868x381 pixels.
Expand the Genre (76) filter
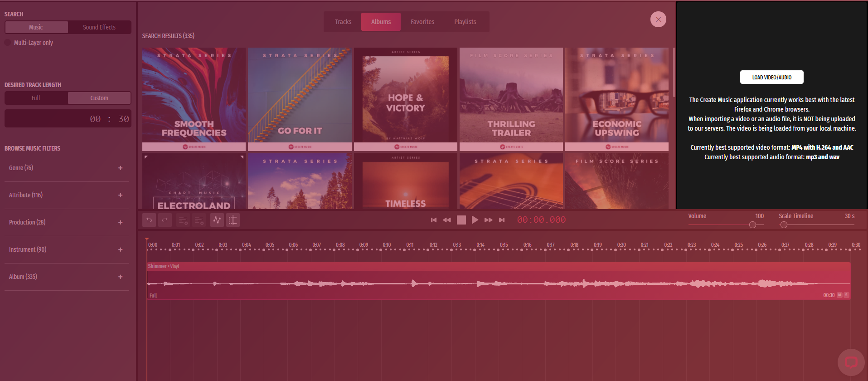coord(67,168)
